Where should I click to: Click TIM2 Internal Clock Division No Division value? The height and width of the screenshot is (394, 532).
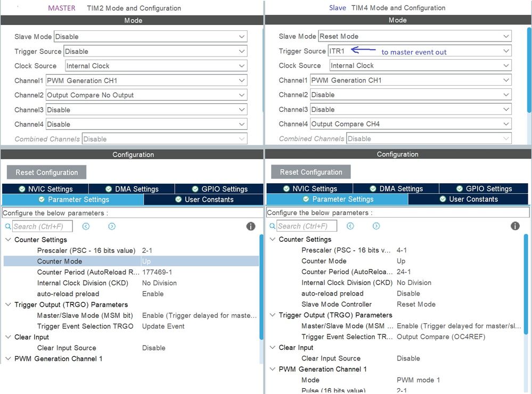click(159, 283)
